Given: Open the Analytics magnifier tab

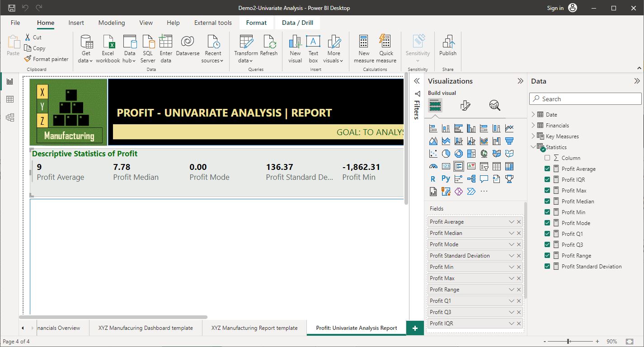Looking at the screenshot, I should (495, 106).
